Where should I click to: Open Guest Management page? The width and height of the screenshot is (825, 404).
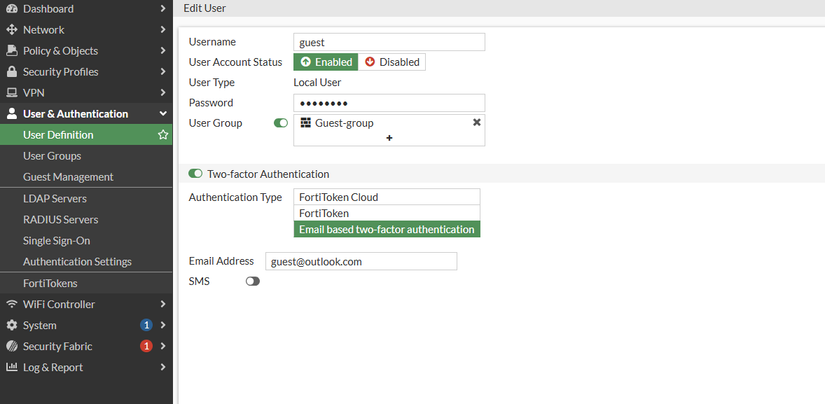point(86,177)
